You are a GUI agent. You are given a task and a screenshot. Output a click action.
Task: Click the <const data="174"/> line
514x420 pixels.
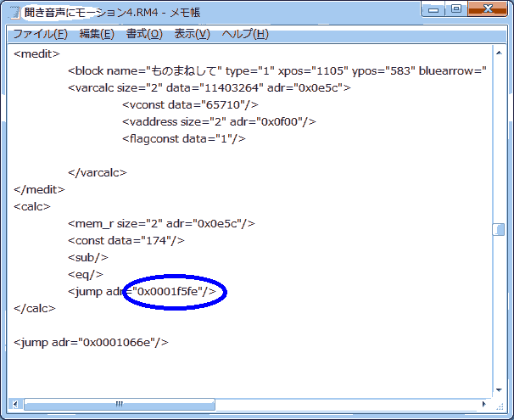pos(126,241)
